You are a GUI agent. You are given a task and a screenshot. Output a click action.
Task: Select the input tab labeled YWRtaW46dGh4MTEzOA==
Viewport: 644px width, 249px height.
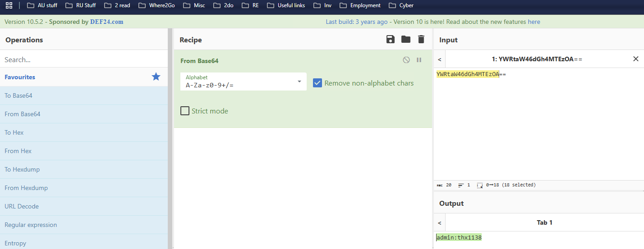pos(537,59)
